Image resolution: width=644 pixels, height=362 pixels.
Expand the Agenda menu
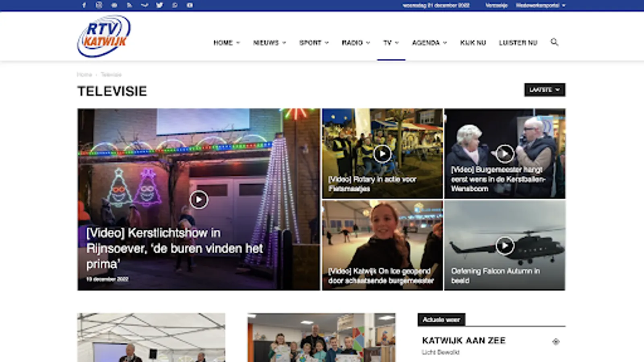coord(429,43)
